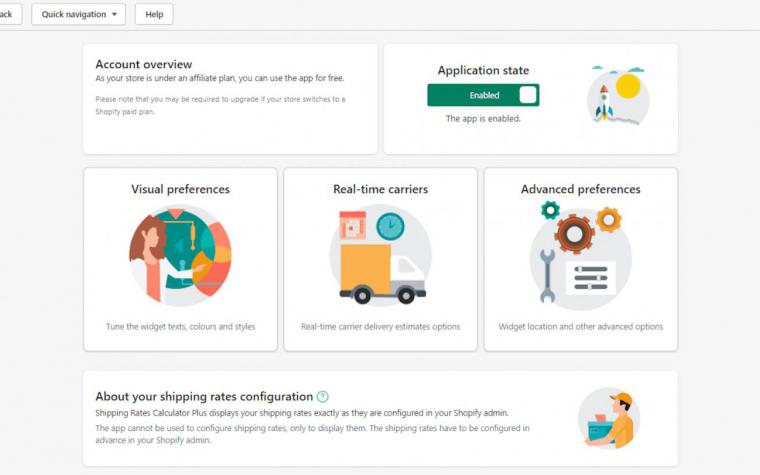Click the gears and wrench illustration
Image resolution: width=760 pixels, height=475 pixels.
[581, 253]
